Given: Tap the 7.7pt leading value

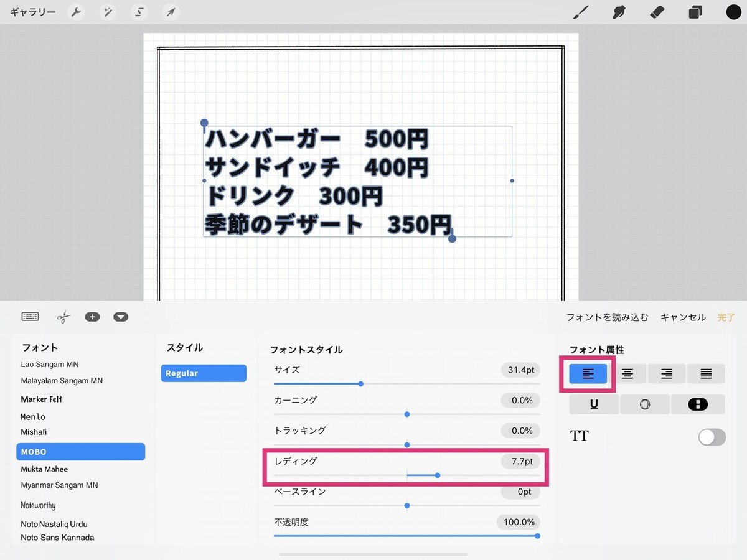Looking at the screenshot, I should tap(520, 461).
